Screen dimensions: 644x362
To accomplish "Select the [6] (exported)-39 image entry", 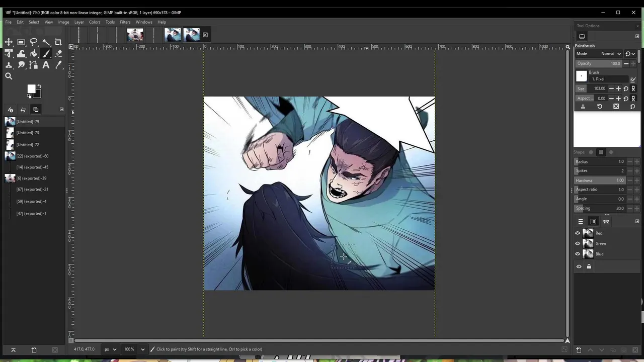I will click(x=35, y=178).
